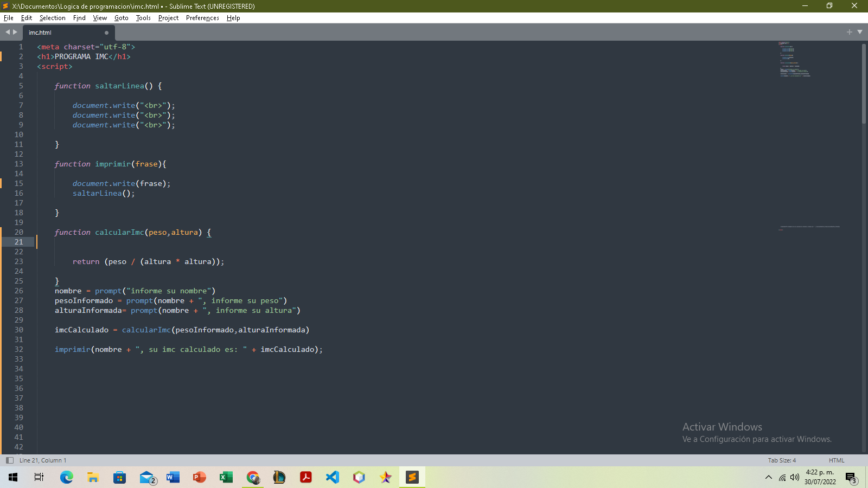Open the File menu

coord(8,18)
